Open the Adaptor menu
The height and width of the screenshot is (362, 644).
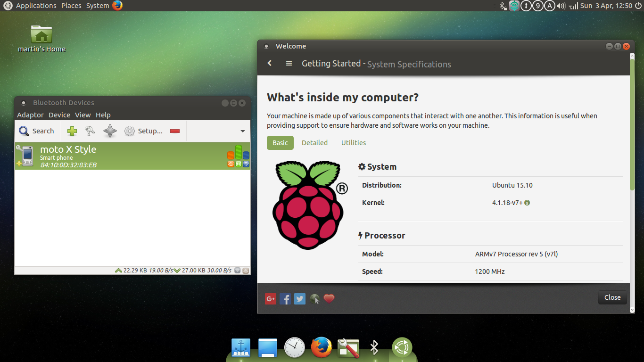pyautogui.click(x=30, y=115)
